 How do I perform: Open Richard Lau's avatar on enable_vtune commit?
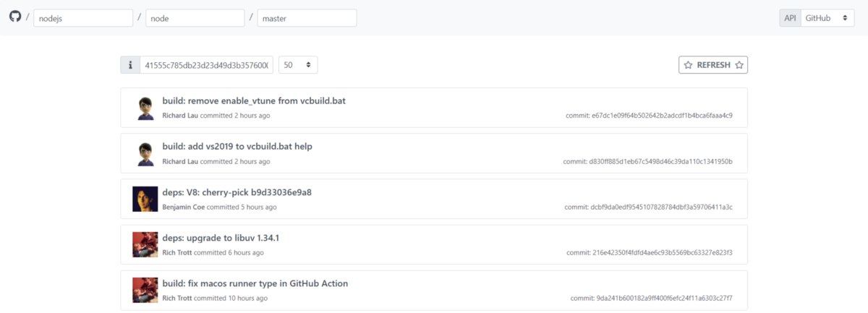pos(145,108)
